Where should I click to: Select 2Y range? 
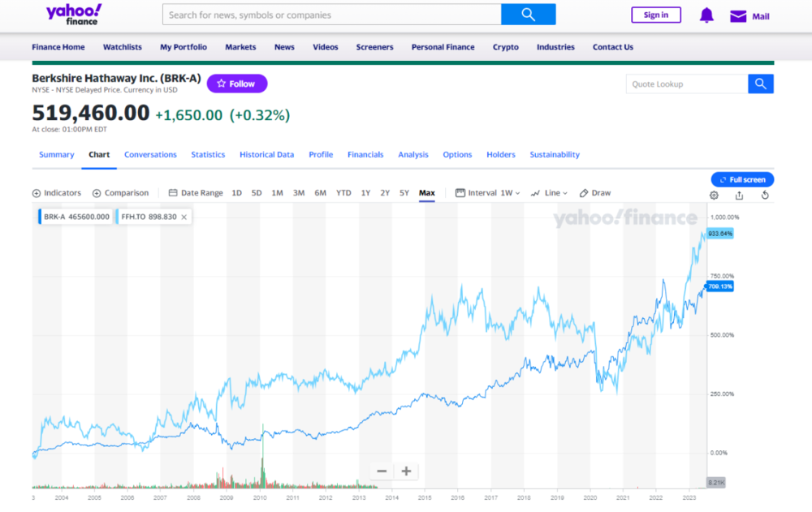click(385, 192)
